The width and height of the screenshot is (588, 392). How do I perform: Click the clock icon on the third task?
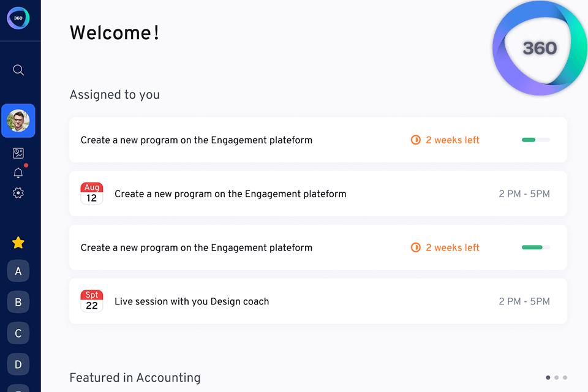tap(416, 247)
